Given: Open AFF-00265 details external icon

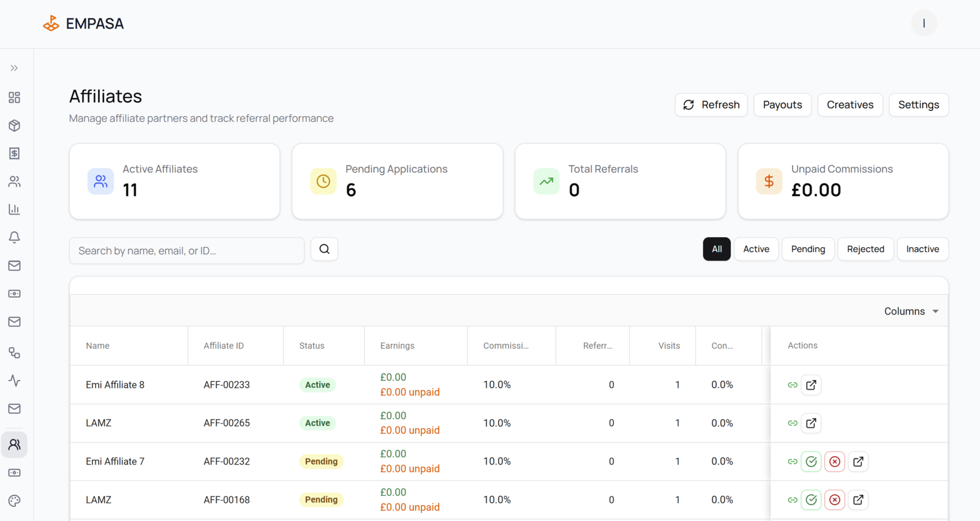Looking at the screenshot, I should 811,423.
